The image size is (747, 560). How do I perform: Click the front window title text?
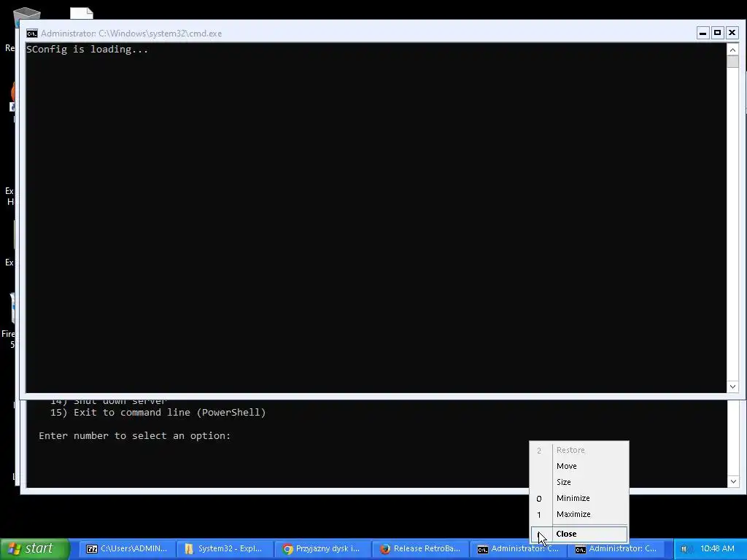pyautogui.click(x=131, y=34)
